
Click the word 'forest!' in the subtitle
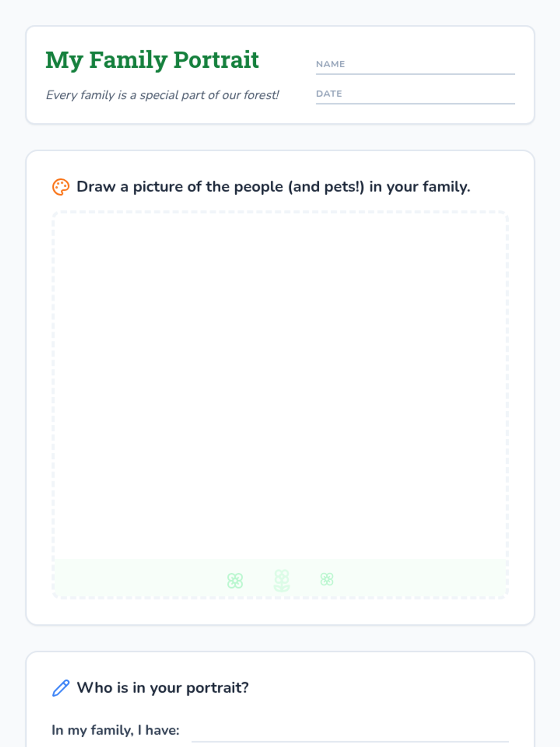[261, 95]
